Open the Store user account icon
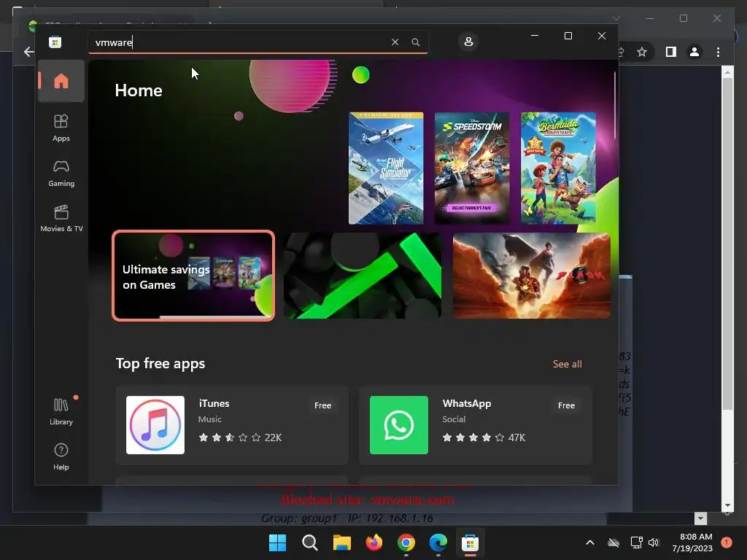This screenshot has height=560, width=747. point(468,42)
